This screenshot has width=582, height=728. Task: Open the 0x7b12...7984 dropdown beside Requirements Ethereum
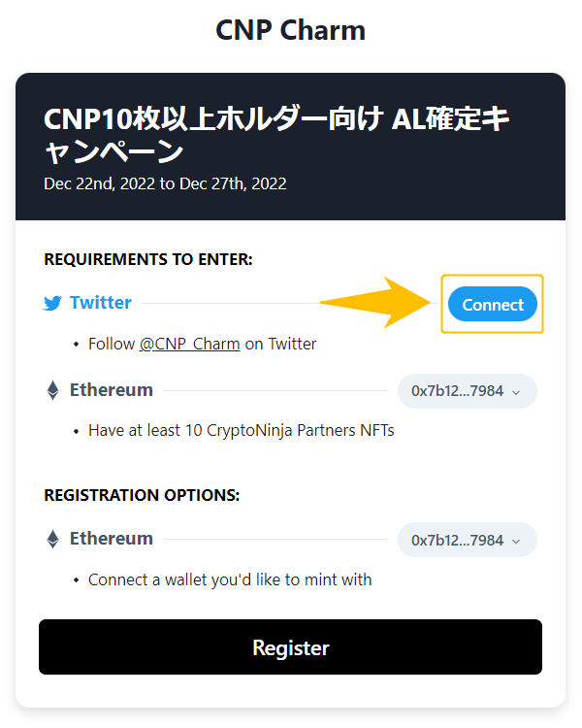pos(468,391)
